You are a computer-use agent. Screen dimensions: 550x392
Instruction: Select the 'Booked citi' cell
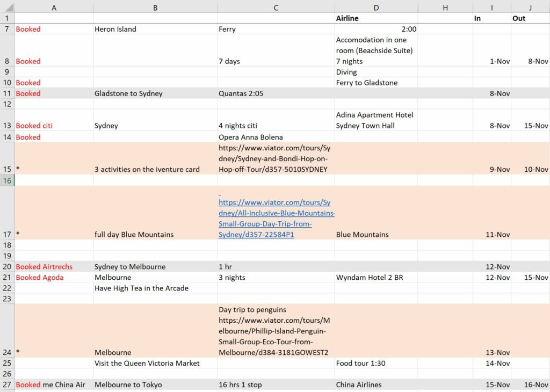54,120
